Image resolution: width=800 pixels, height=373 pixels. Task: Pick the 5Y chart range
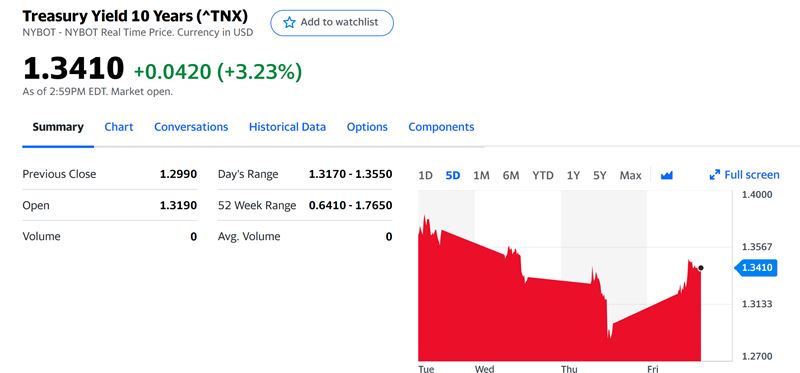599,176
